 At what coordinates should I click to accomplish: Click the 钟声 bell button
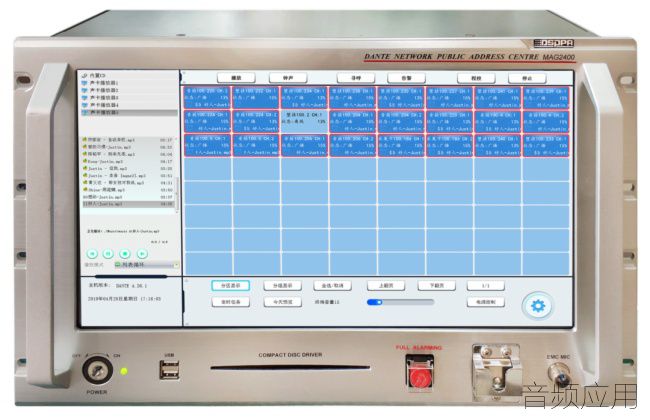[288, 78]
